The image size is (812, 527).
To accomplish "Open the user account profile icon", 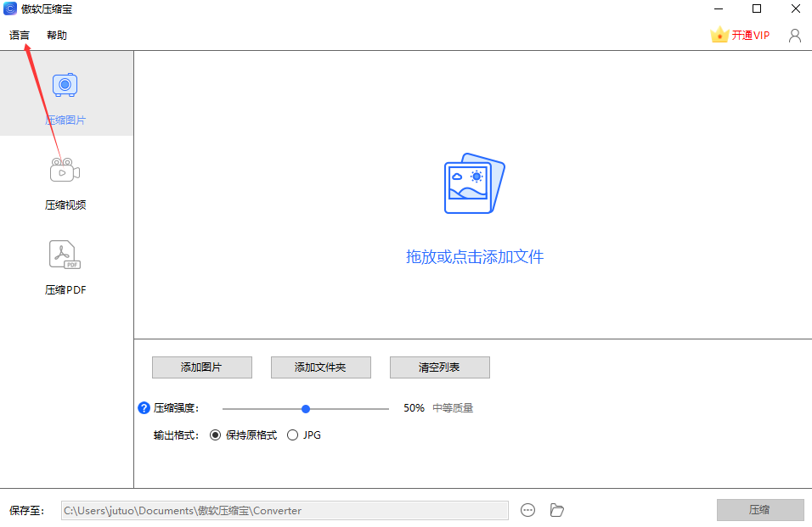I will [x=794, y=35].
